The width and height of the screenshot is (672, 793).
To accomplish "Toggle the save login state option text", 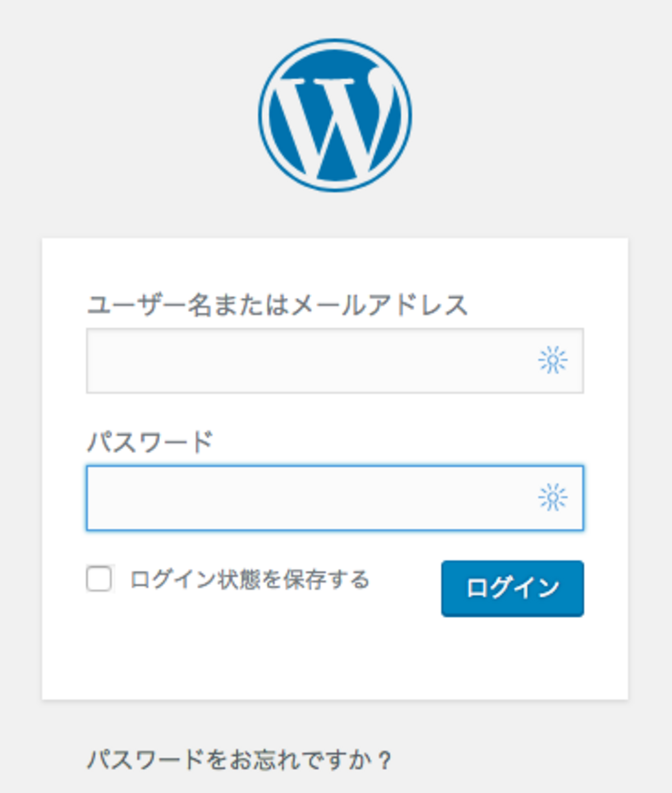I will (x=250, y=579).
